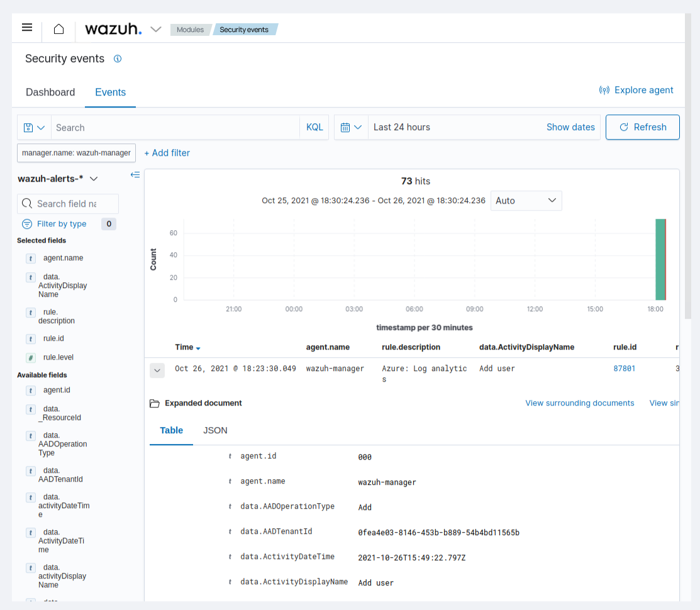Select agent.name in selected fields
This screenshot has width=700, height=610.
(63, 258)
